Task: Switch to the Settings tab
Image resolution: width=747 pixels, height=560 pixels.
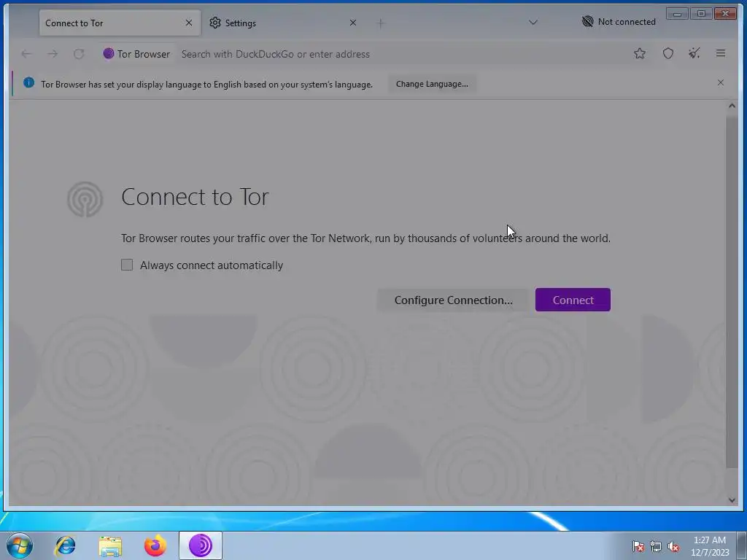Action: pyautogui.click(x=284, y=23)
